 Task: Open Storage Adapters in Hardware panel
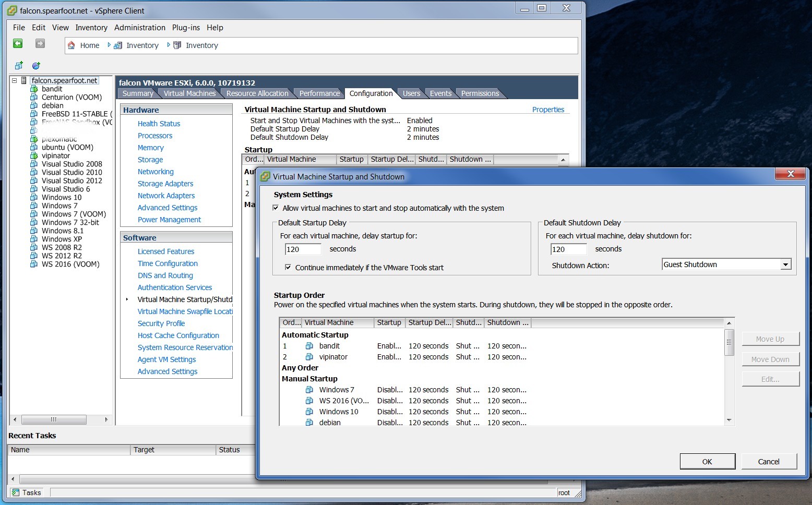[165, 184]
